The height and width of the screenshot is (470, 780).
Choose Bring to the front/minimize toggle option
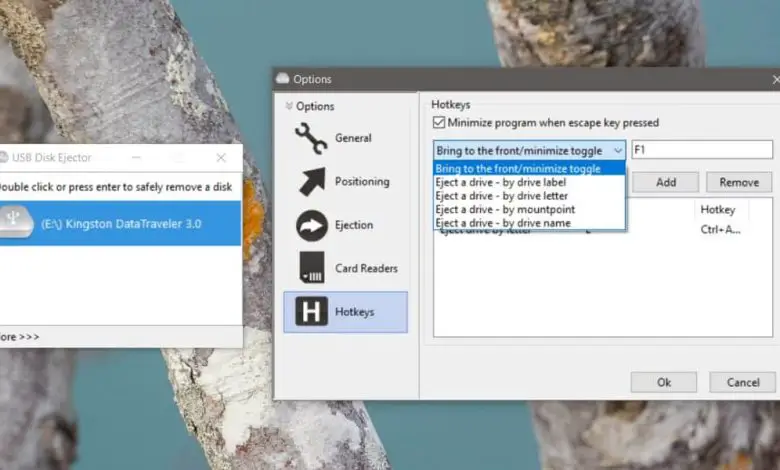(529, 169)
